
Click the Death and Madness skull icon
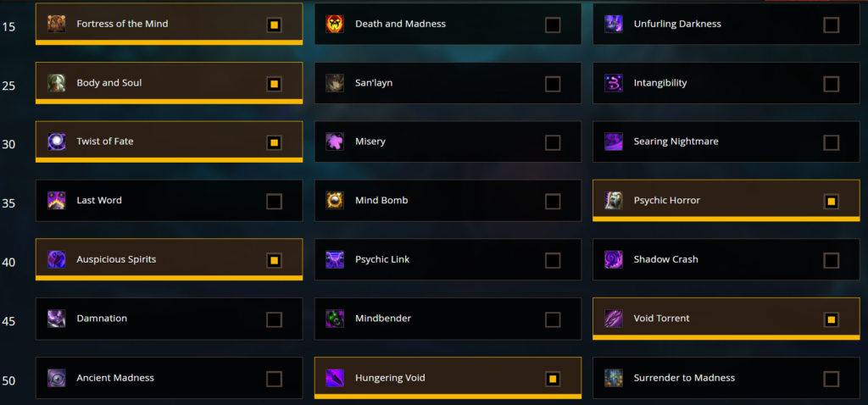tap(335, 24)
